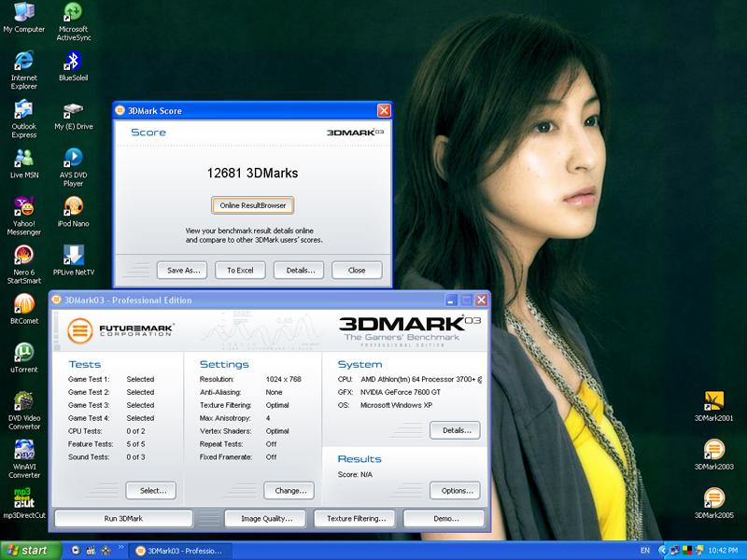Click EN language indicator on taskbar
Viewport: 747px width, 560px height.
coord(645,551)
